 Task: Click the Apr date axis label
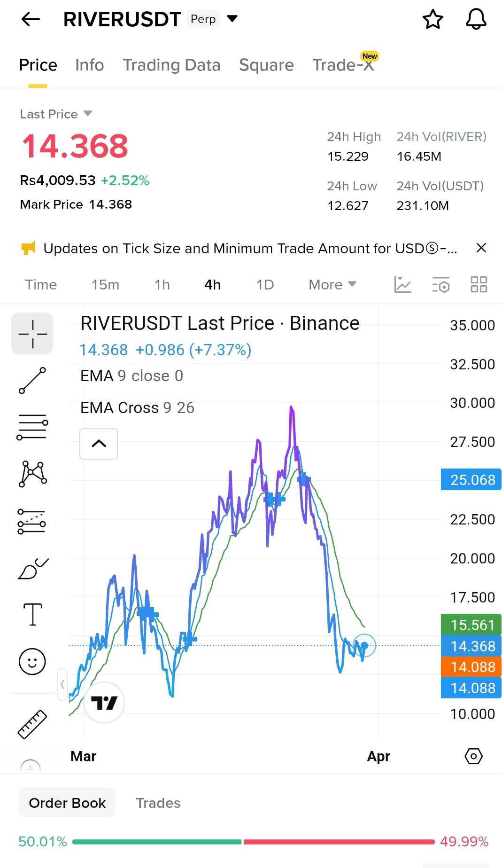click(x=378, y=757)
